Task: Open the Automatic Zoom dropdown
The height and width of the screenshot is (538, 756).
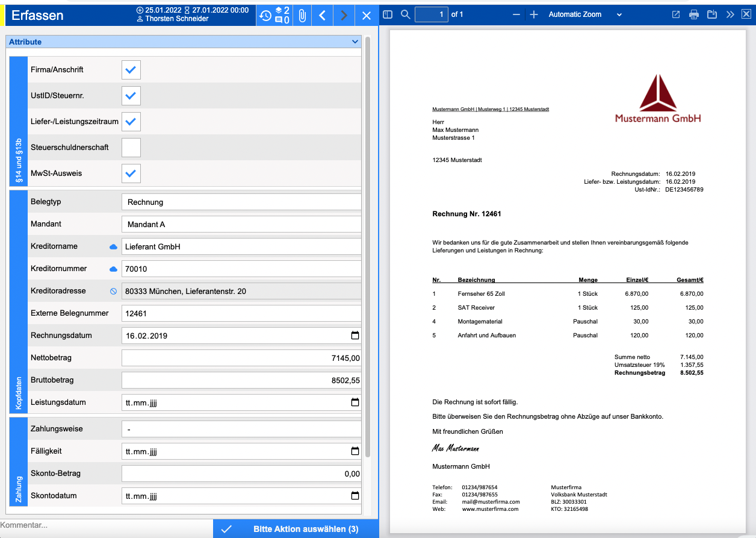Action: 584,14
